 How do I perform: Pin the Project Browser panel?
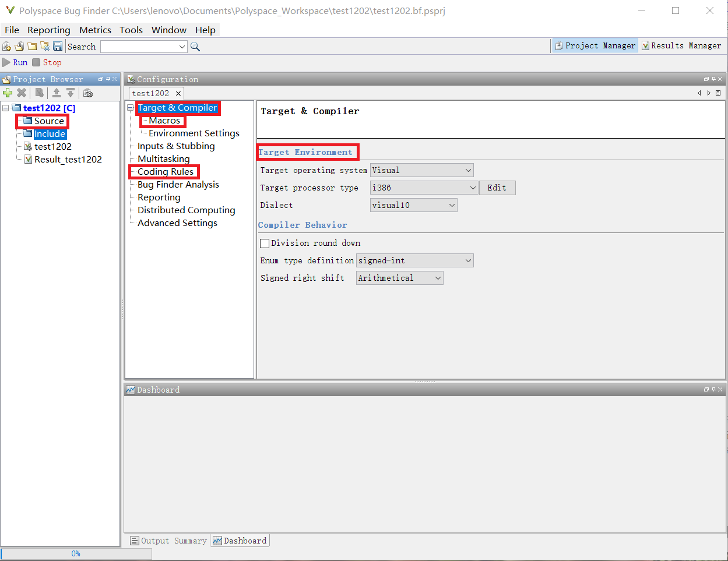[x=108, y=79]
